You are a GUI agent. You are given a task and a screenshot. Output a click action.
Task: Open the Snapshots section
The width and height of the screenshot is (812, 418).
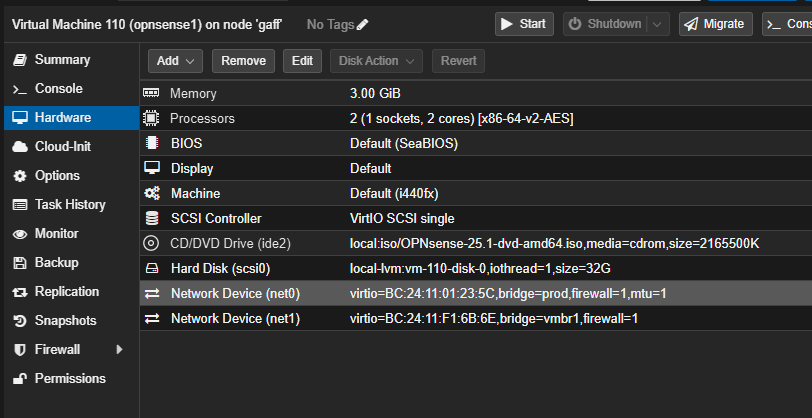click(x=65, y=320)
